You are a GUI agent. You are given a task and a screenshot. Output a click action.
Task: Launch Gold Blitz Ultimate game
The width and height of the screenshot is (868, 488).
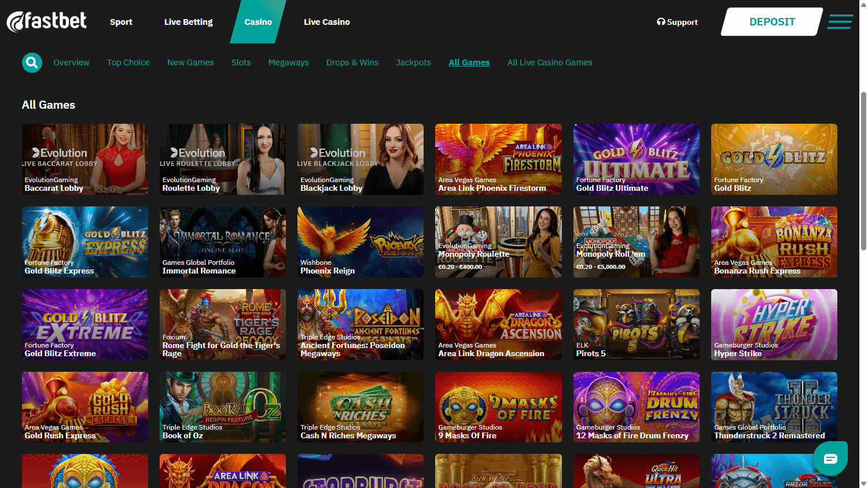(637, 159)
